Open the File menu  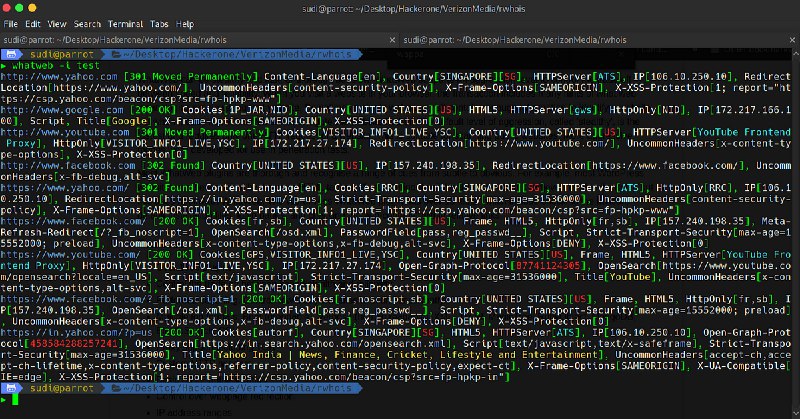click(x=11, y=24)
